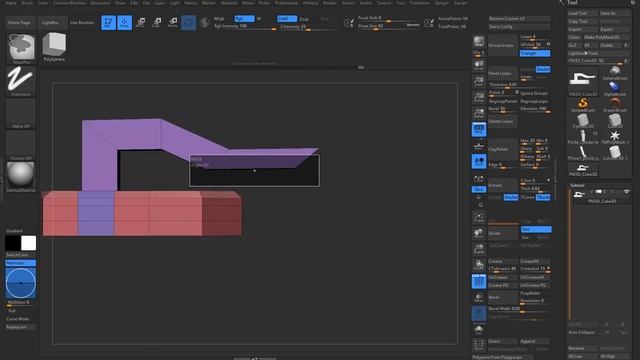This screenshot has width=640, height=360.
Task: Click the Store Config button
Action: click(519, 27)
